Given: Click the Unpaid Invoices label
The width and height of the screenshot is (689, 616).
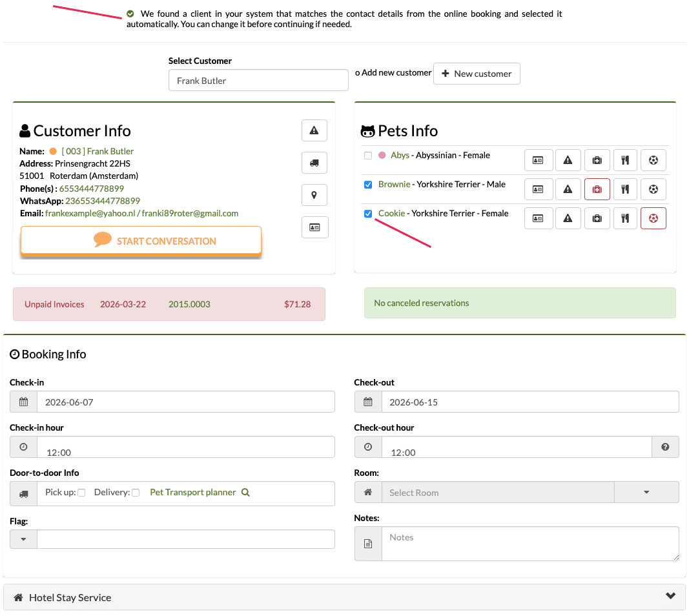Looking at the screenshot, I should click(54, 304).
